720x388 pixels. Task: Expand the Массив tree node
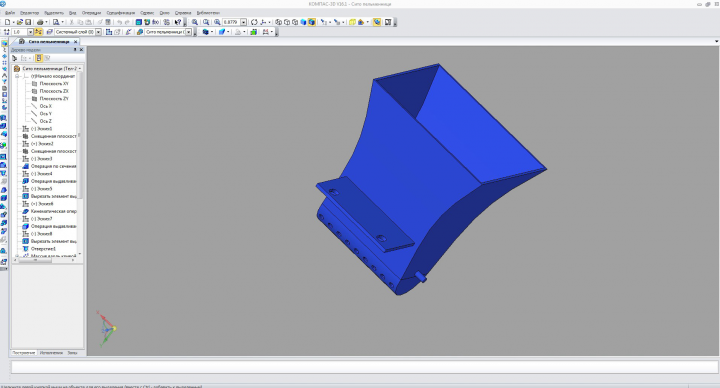coord(17,256)
